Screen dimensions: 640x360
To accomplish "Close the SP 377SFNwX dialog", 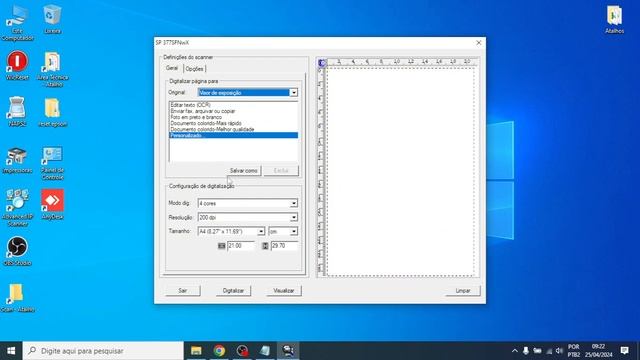I will (x=479, y=42).
